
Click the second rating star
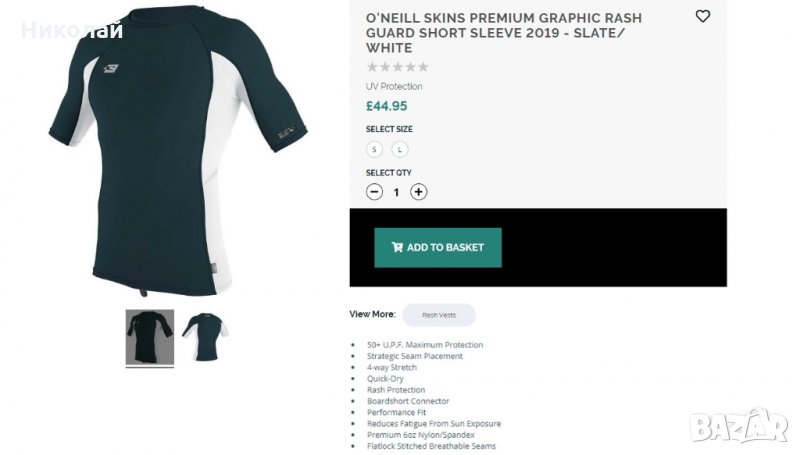(385, 67)
